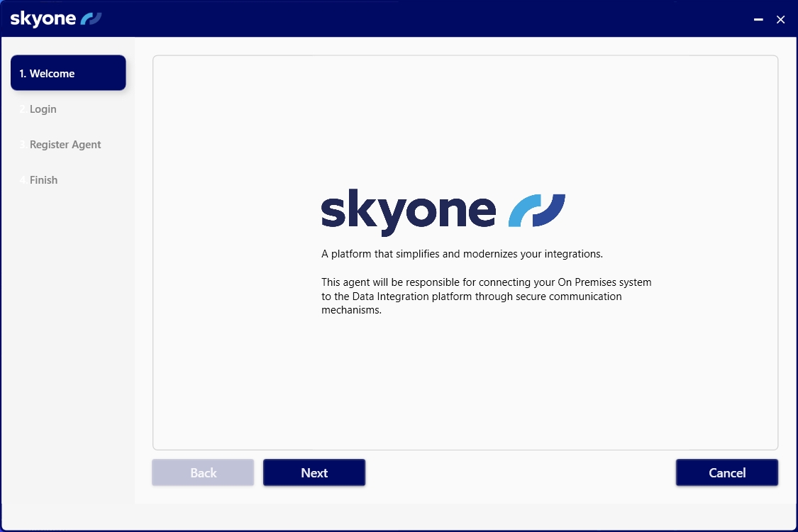
Task: Jump to the 4. Finish step
Action: 43,180
